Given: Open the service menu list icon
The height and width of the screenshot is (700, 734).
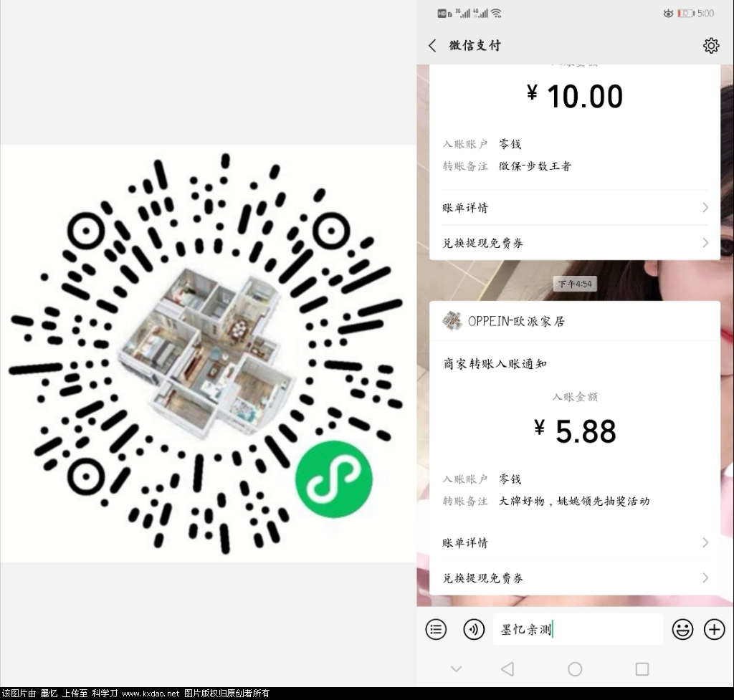Looking at the screenshot, I should [436, 629].
